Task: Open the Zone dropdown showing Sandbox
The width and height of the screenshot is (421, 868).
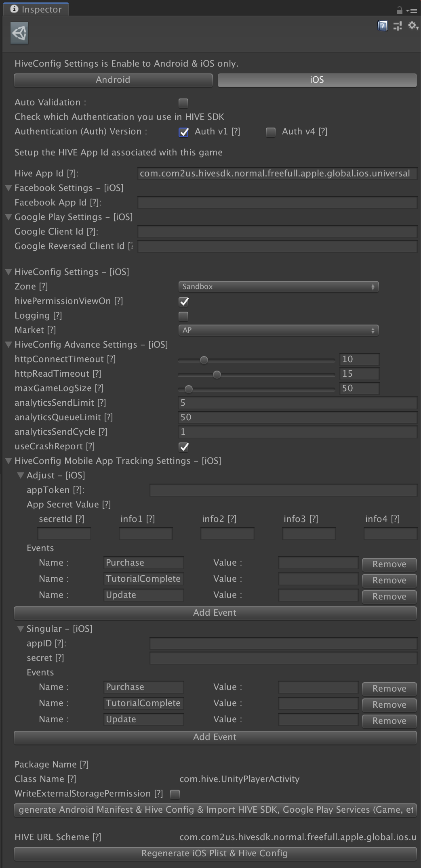Action: (x=278, y=287)
